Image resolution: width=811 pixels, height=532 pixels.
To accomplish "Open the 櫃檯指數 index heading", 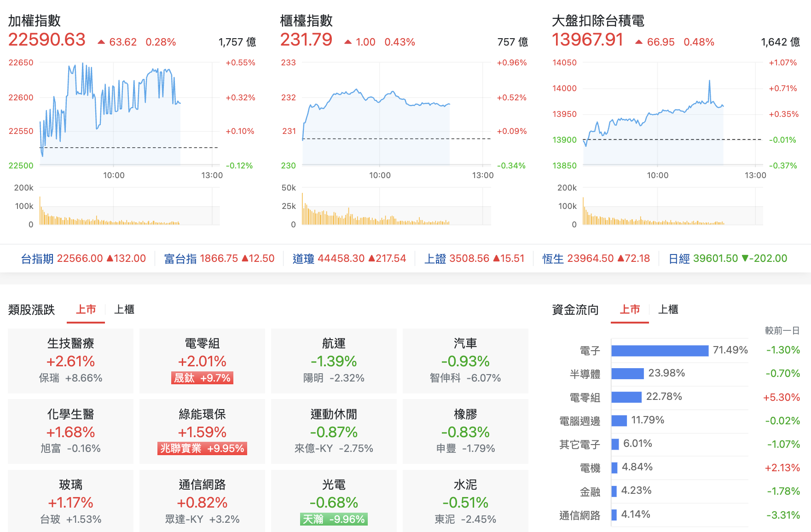I will 306,21.
